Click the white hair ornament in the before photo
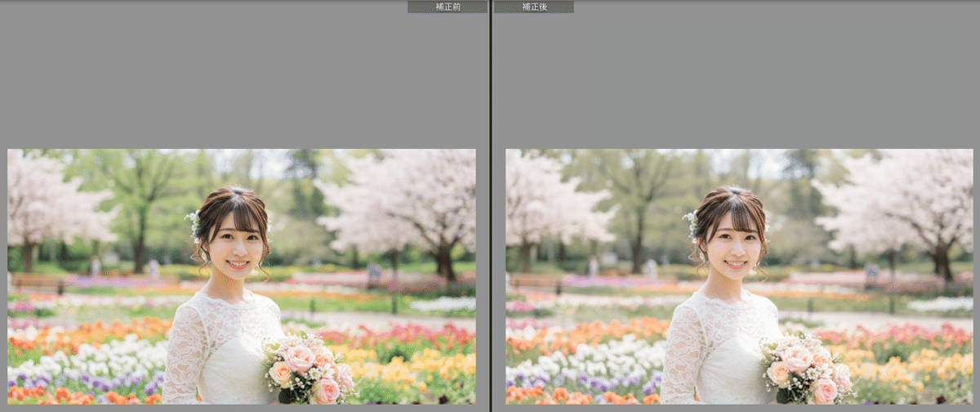The image size is (980, 412). click(x=194, y=221)
